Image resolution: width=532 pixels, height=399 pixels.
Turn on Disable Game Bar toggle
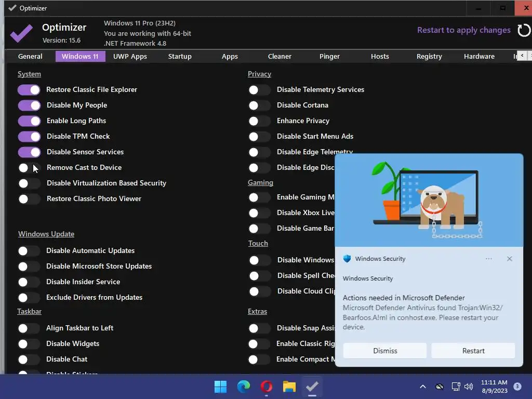pyautogui.click(x=260, y=229)
